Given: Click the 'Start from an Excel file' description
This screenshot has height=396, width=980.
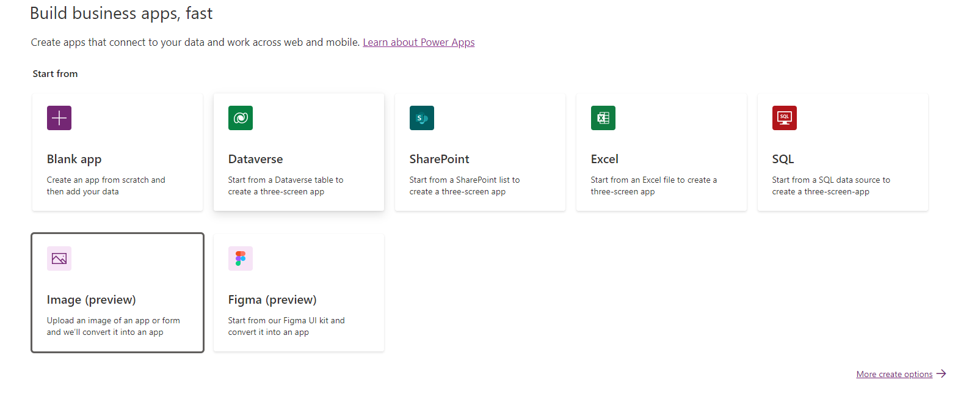Looking at the screenshot, I should tap(653, 186).
